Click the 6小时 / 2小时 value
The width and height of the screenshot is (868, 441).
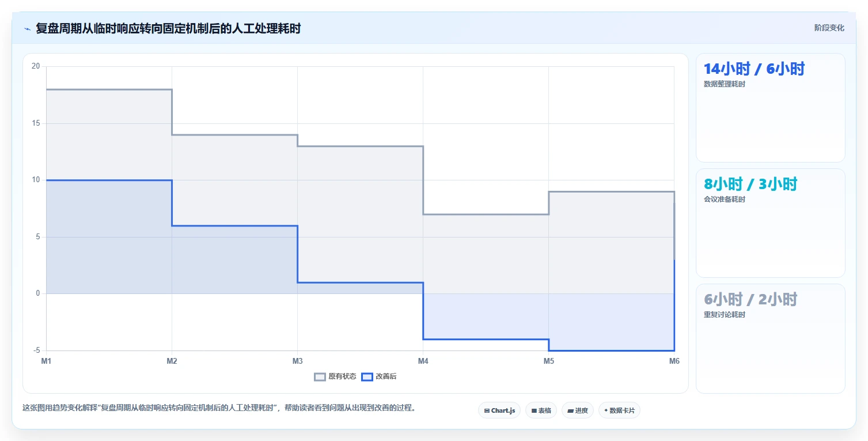pyautogui.click(x=751, y=300)
